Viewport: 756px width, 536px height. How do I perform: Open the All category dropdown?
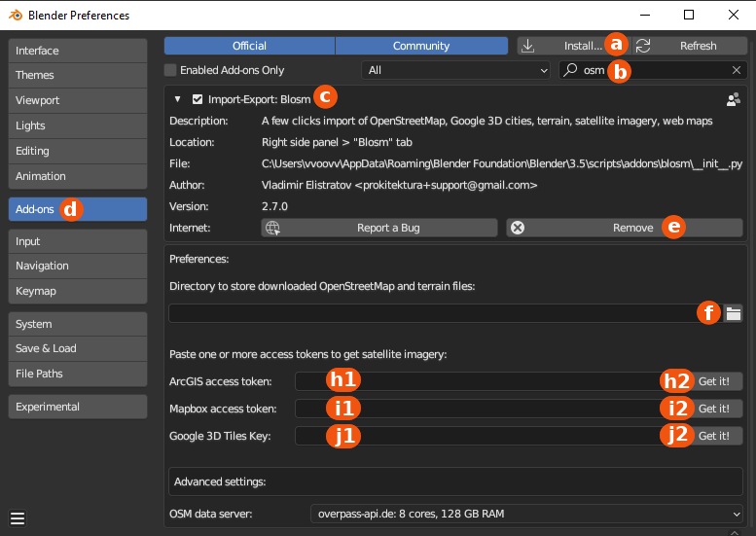[x=455, y=70]
